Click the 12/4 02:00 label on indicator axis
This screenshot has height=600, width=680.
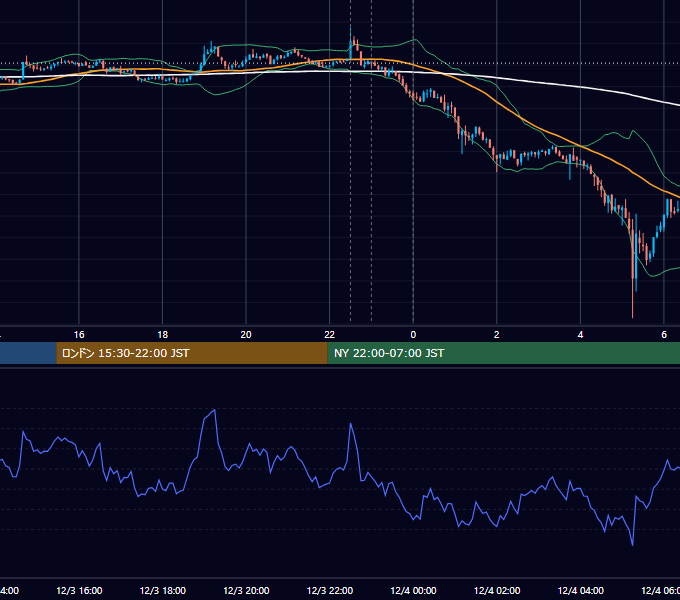(497, 590)
